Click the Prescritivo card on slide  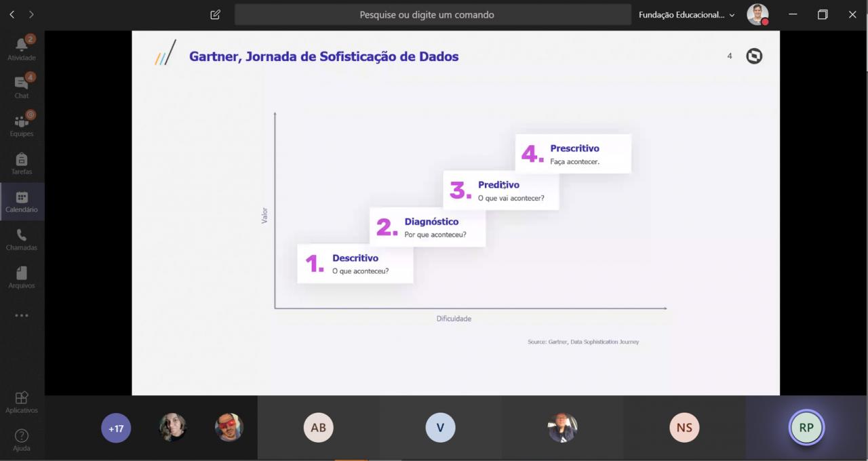pos(573,154)
